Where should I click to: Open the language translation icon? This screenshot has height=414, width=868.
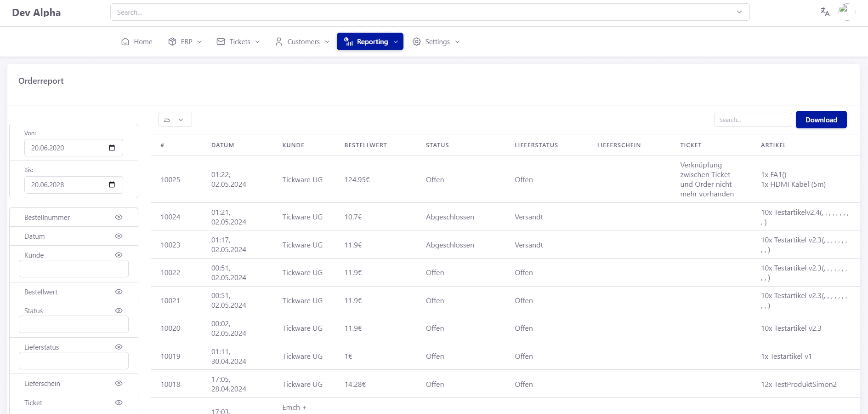tap(825, 12)
